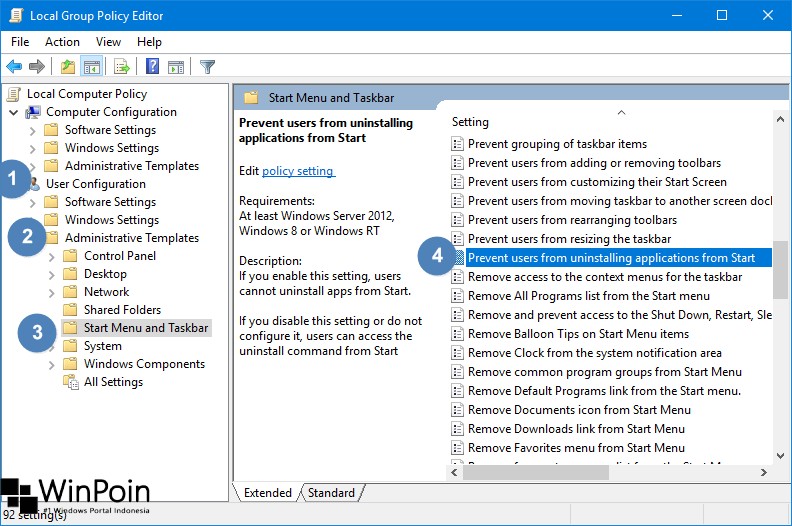Image resolution: width=792 pixels, height=526 pixels.
Task: Toggle Show/Hide Action Pane toolbar icon
Action: click(176, 66)
